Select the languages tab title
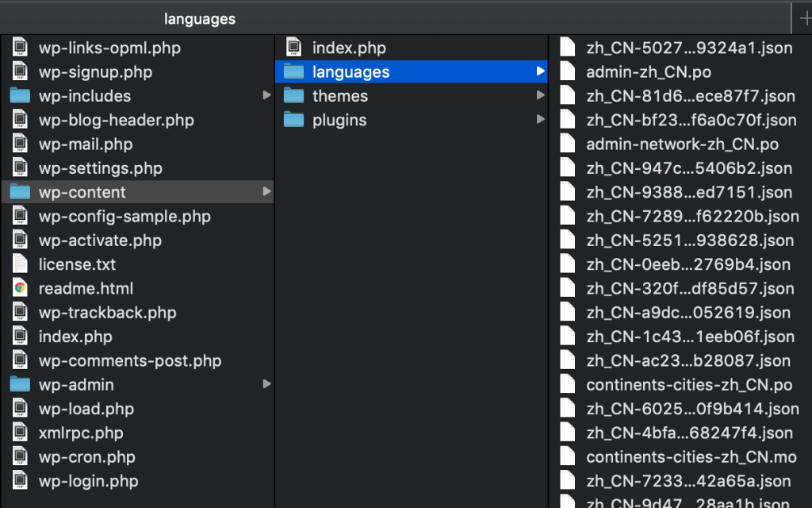The height and width of the screenshot is (508, 812). pos(200,19)
